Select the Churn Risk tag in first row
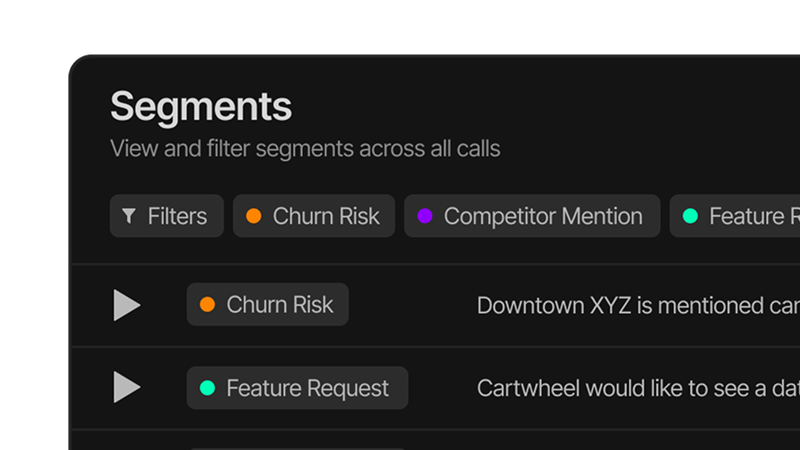Image resolution: width=800 pixels, height=450 pixels. 268,305
